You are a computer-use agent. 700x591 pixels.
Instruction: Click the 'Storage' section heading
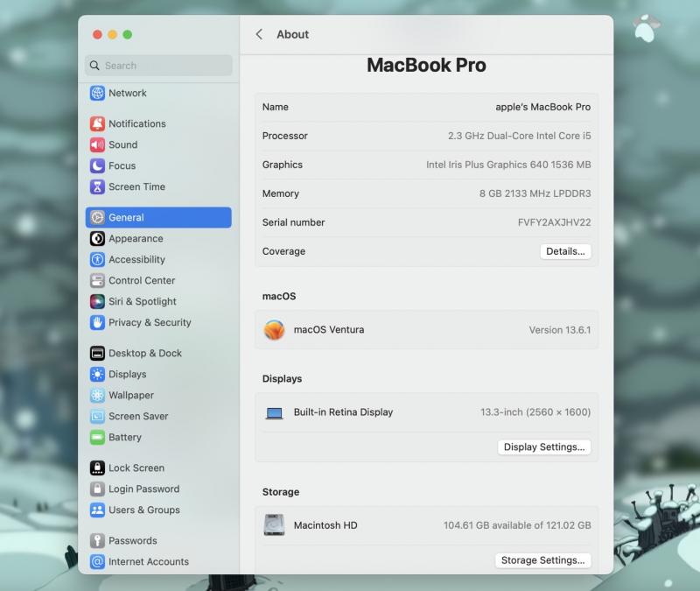pyautogui.click(x=281, y=492)
